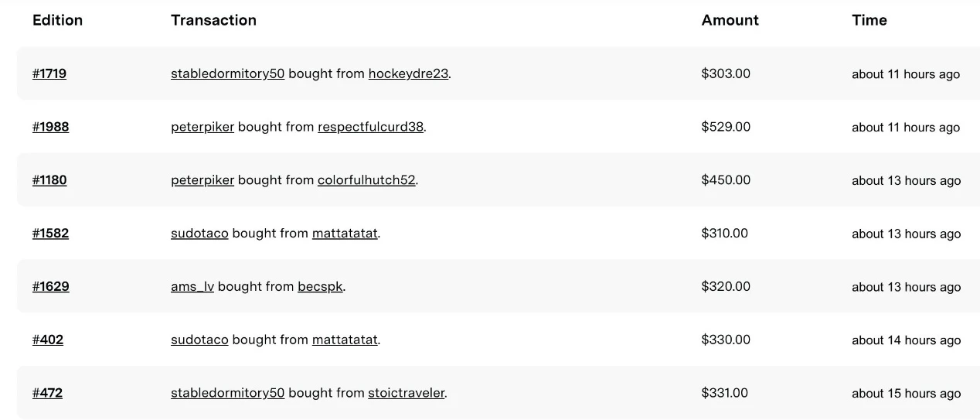This screenshot has height=420, width=980.
Task: Open edition #1719 link
Action: (49, 73)
